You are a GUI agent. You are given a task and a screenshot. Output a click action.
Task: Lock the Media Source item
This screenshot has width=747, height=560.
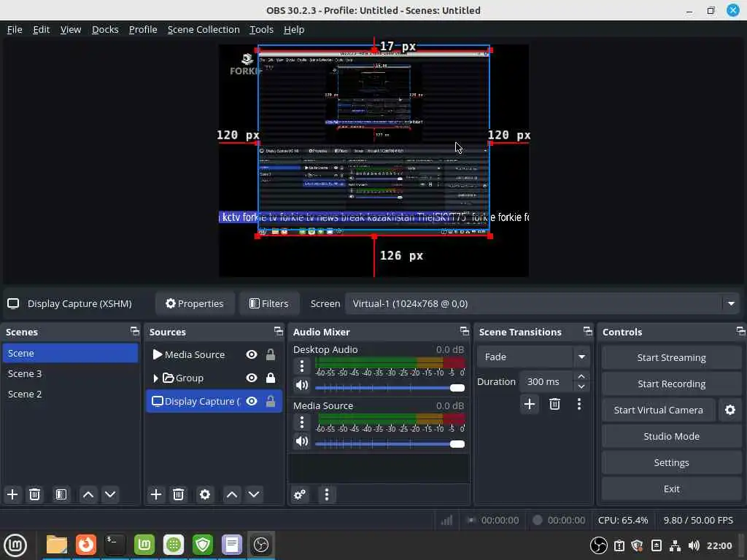[x=270, y=354]
